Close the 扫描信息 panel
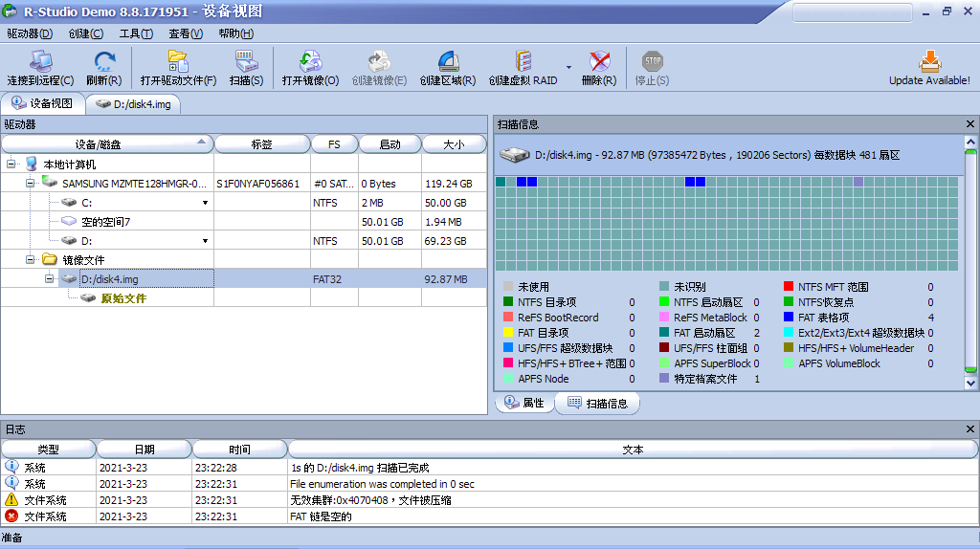Viewport: 980px width, 549px height. [970, 124]
